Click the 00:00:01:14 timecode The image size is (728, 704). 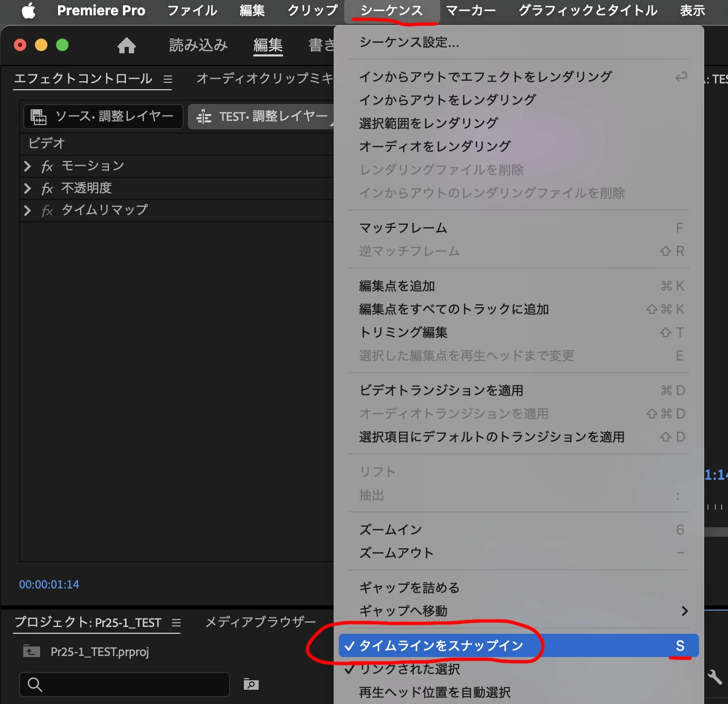pyautogui.click(x=49, y=585)
